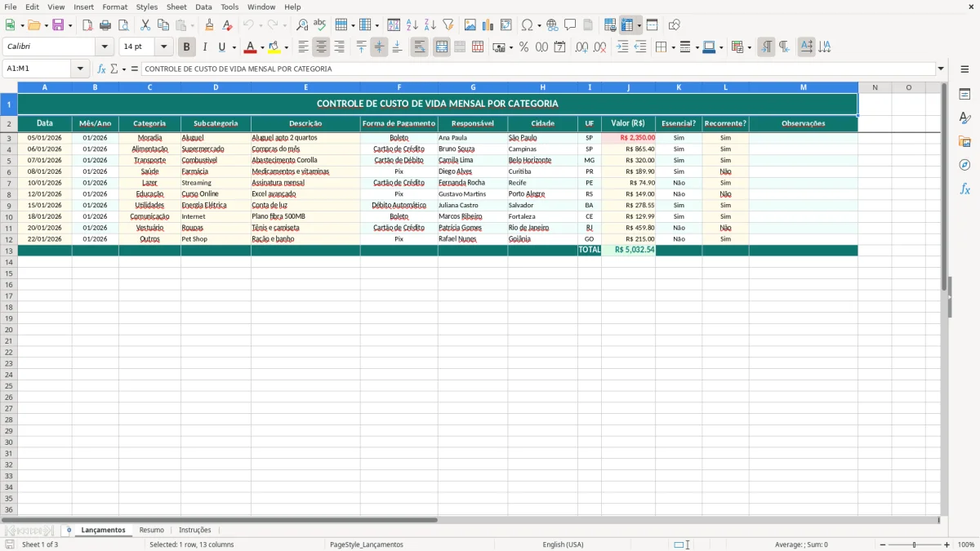Screen dimensions: 980x551
Task: Expand the formula bar
Action: pyautogui.click(x=941, y=69)
